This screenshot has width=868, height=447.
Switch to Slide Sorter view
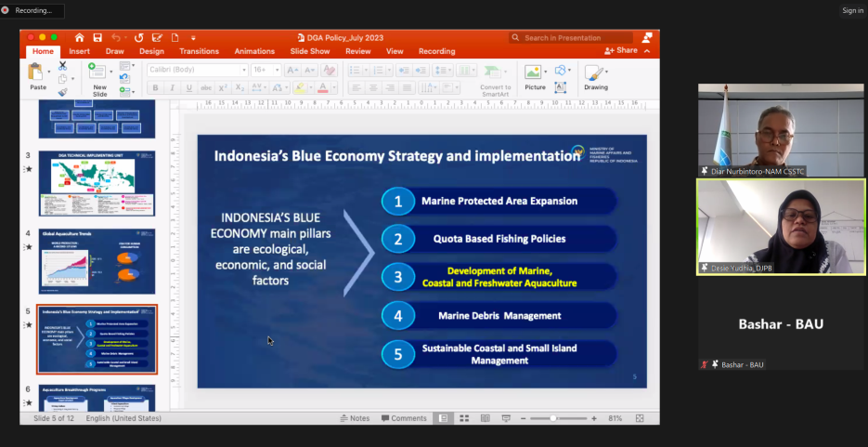point(463,418)
